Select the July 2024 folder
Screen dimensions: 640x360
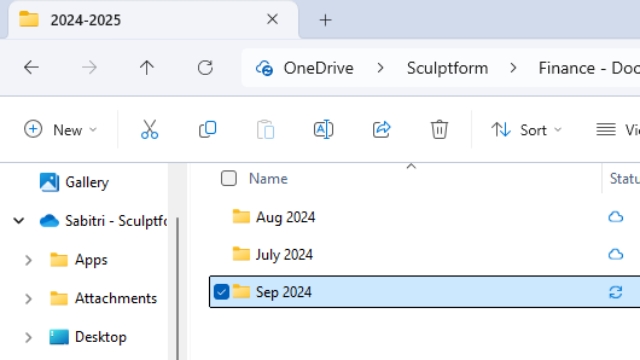click(x=284, y=255)
